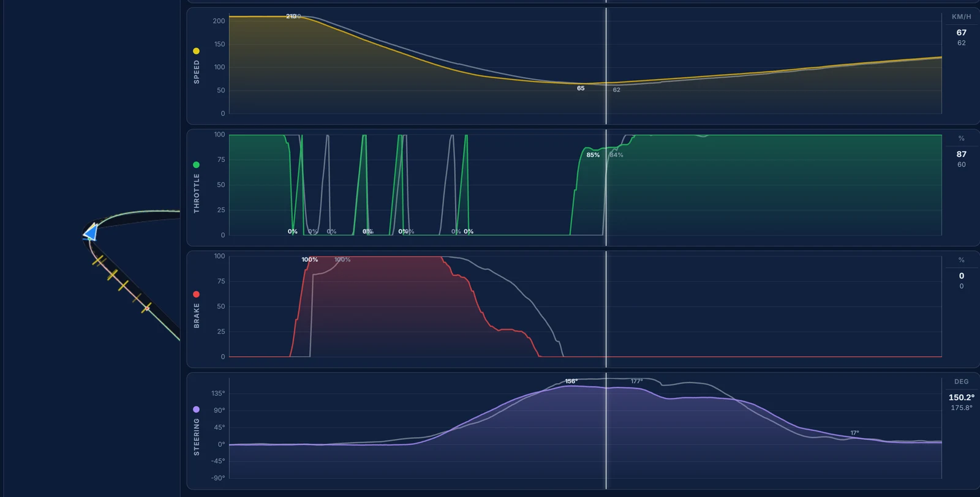The width and height of the screenshot is (980, 497).
Task: Click the -45° tick on steering axis
Action: click(x=218, y=461)
